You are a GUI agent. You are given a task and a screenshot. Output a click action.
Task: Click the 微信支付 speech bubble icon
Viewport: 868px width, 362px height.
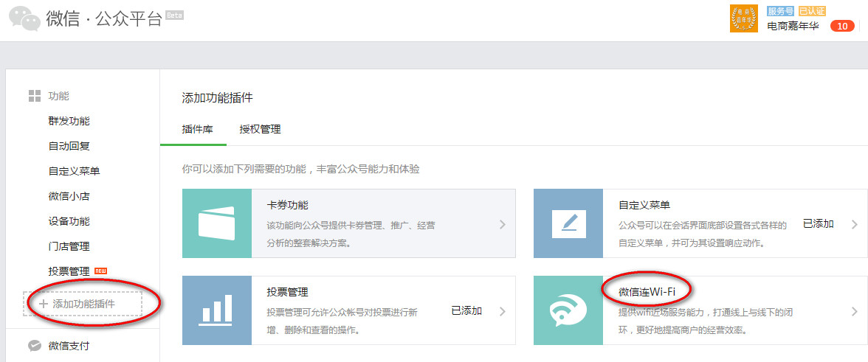pos(34,346)
